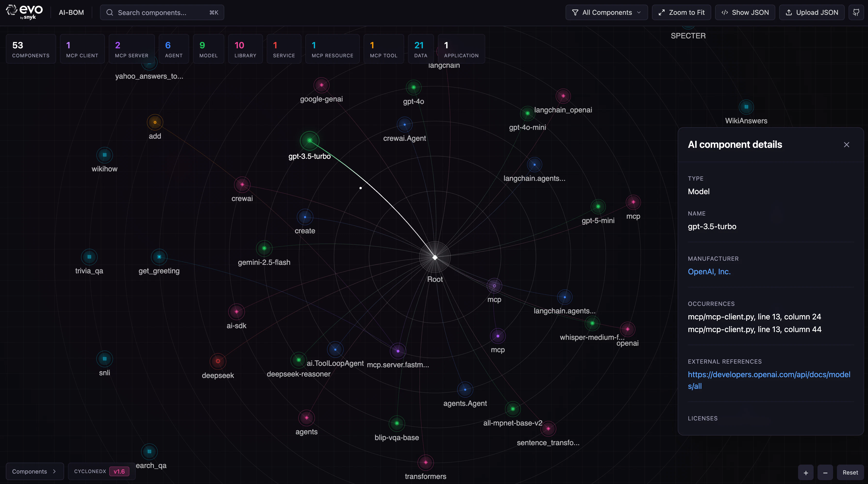Click the occurrence ending in column 44
868x484 pixels.
click(x=754, y=329)
